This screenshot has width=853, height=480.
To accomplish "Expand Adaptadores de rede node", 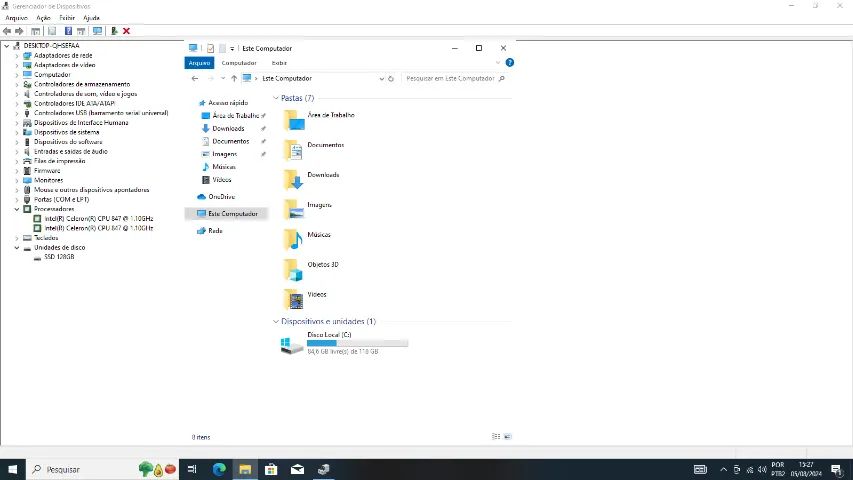I will coord(17,56).
